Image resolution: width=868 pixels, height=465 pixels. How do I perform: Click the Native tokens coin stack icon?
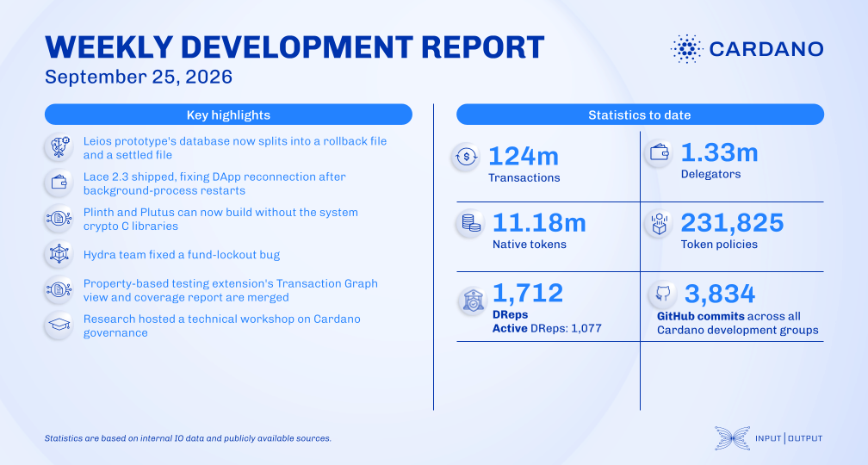point(470,224)
